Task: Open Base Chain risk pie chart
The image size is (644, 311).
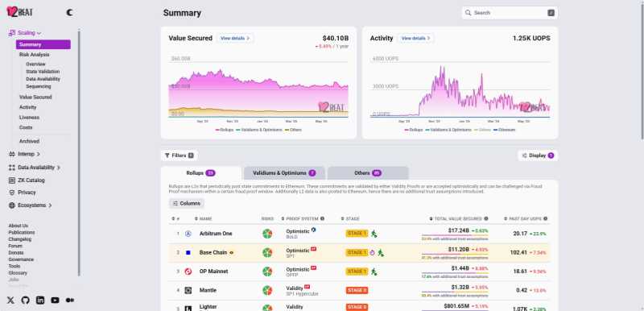Action: [267, 253]
